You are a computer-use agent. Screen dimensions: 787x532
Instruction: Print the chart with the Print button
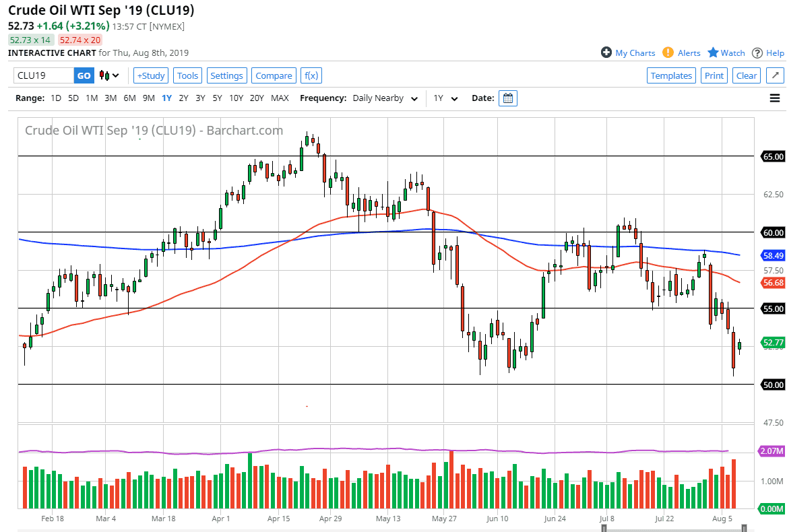point(714,75)
